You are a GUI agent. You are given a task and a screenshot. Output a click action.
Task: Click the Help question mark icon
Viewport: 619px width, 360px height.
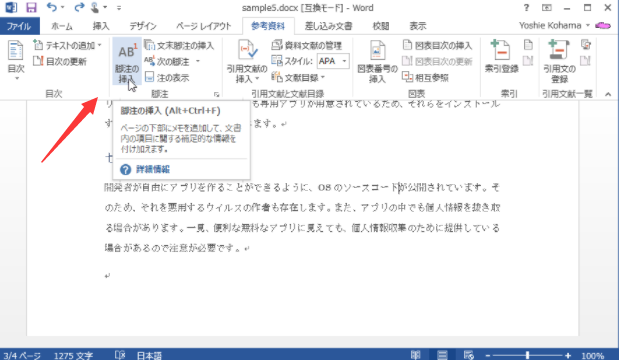pos(526,8)
